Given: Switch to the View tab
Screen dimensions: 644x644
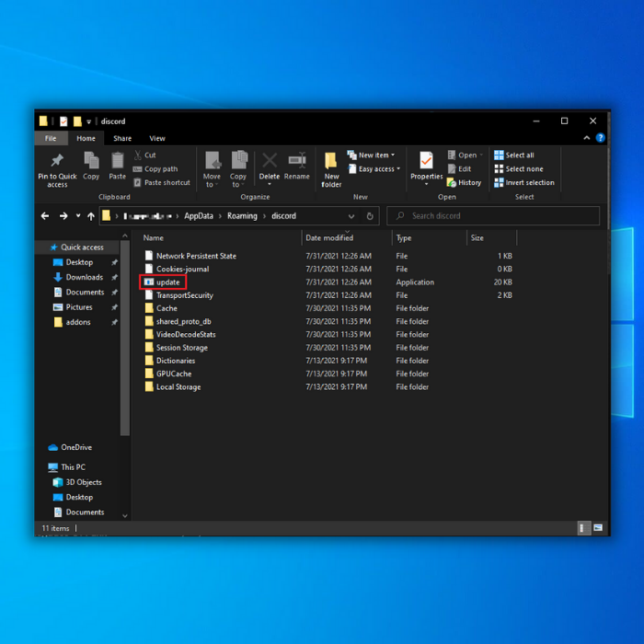Looking at the screenshot, I should tap(157, 138).
